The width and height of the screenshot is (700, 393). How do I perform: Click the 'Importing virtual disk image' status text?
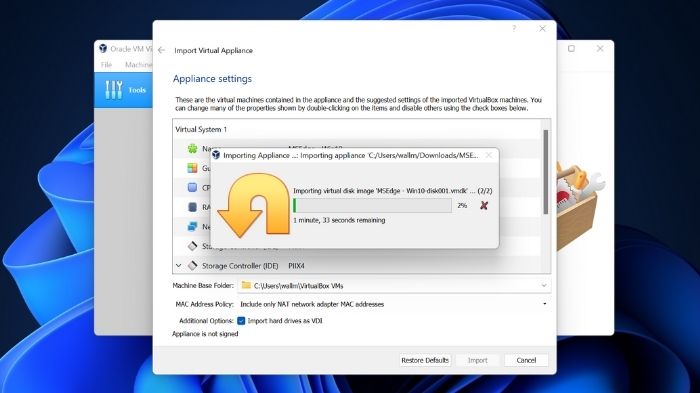(392, 191)
